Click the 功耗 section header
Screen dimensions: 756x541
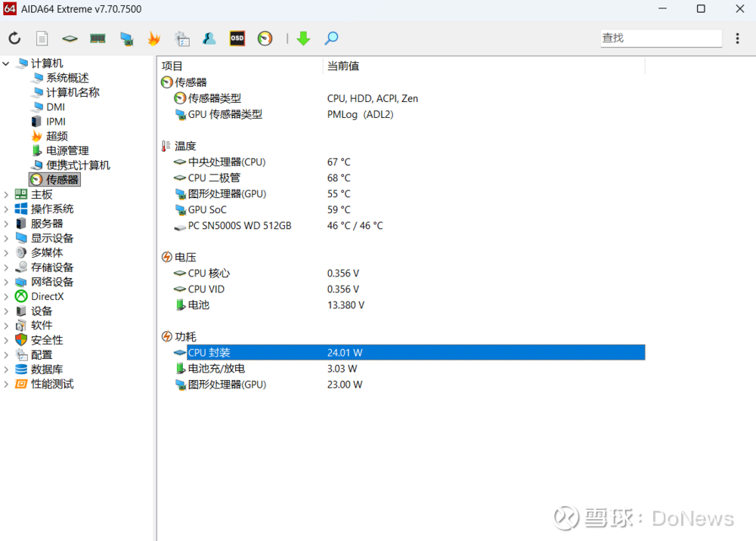click(x=185, y=337)
